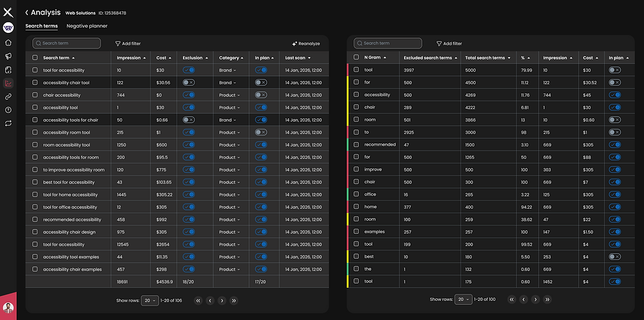Open Show rows dropdown under the N Gram table

463,300
